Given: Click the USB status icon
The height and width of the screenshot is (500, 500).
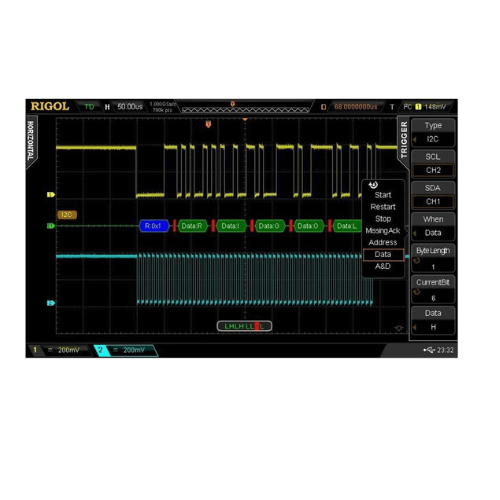Looking at the screenshot, I should (429, 350).
